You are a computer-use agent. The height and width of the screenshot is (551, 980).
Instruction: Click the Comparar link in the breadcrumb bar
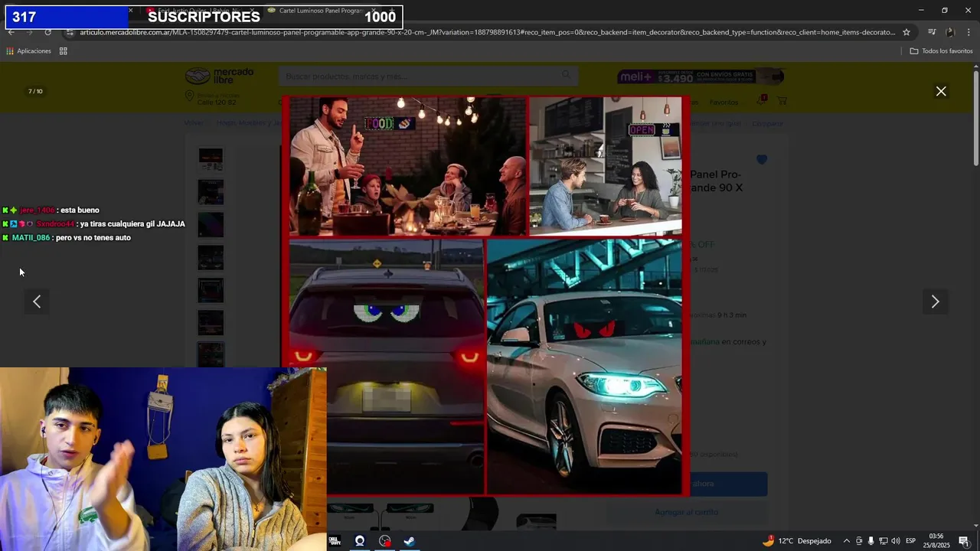[x=767, y=123]
